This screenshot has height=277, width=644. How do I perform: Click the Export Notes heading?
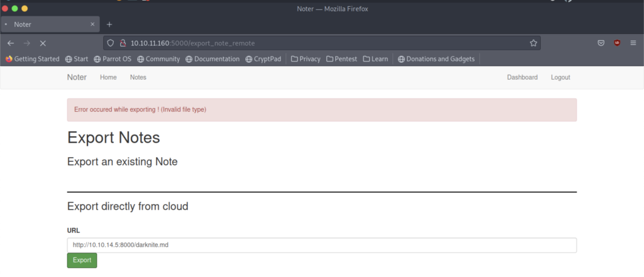[113, 138]
